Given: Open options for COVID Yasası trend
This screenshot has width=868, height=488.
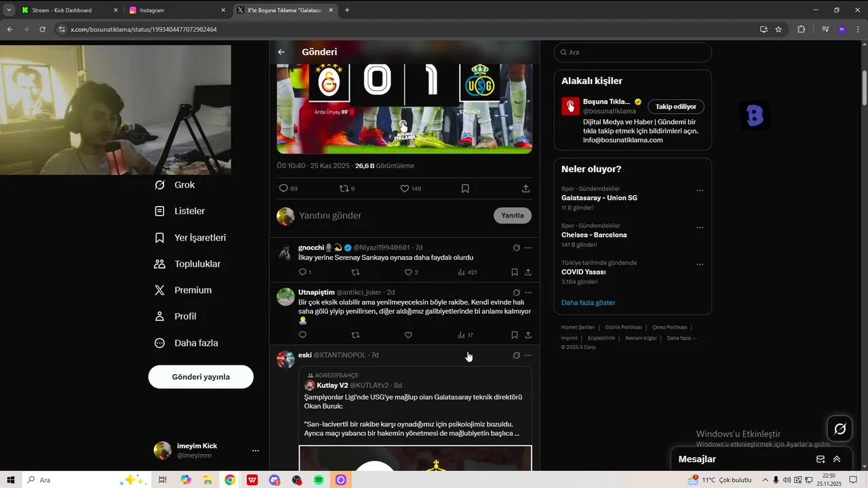Looking at the screenshot, I should [x=700, y=264].
